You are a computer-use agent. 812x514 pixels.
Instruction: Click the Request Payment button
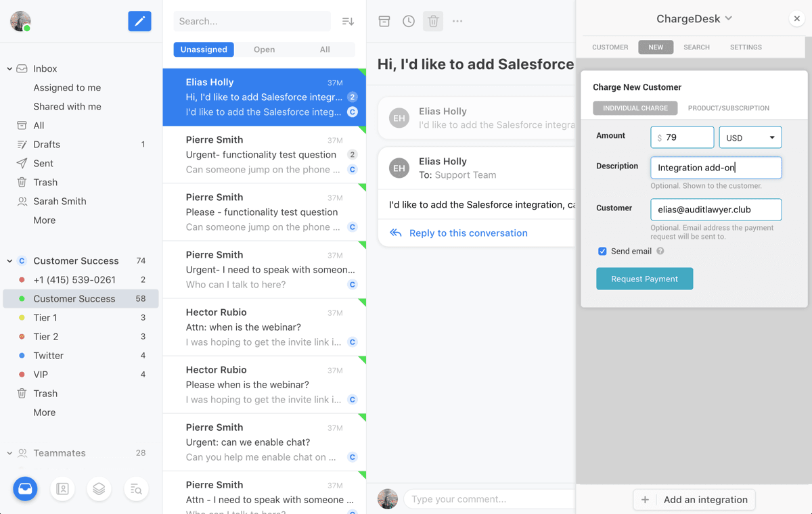[x=644, y=278]
